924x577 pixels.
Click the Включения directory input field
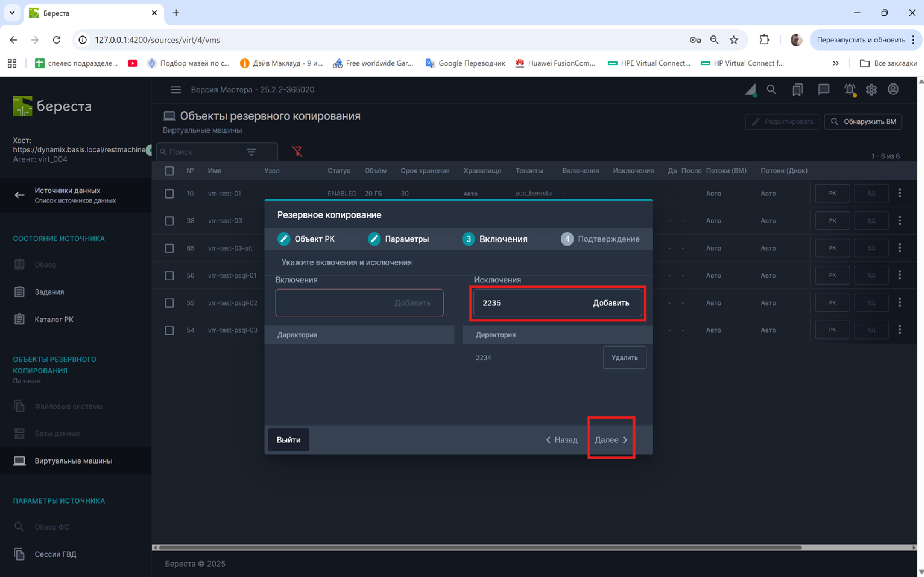click(332, 303)
